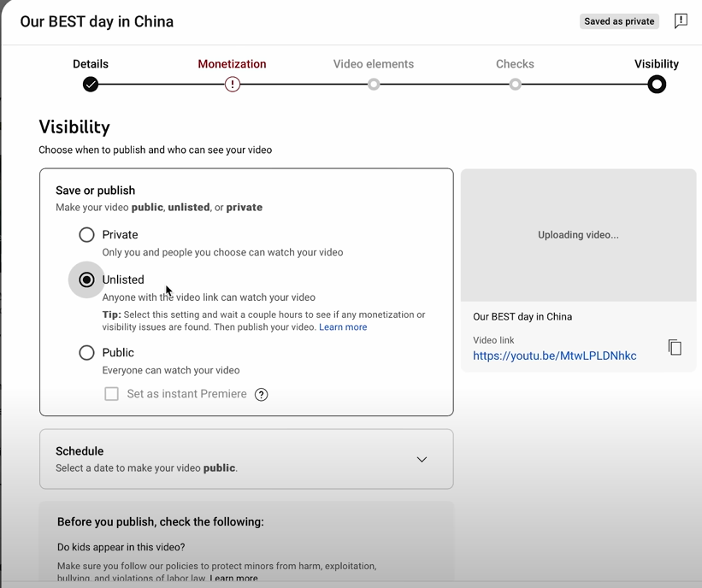Enable Set as instant Premiere checkbox
Viewport: 702px width, 588px height.
pos(112,394)
